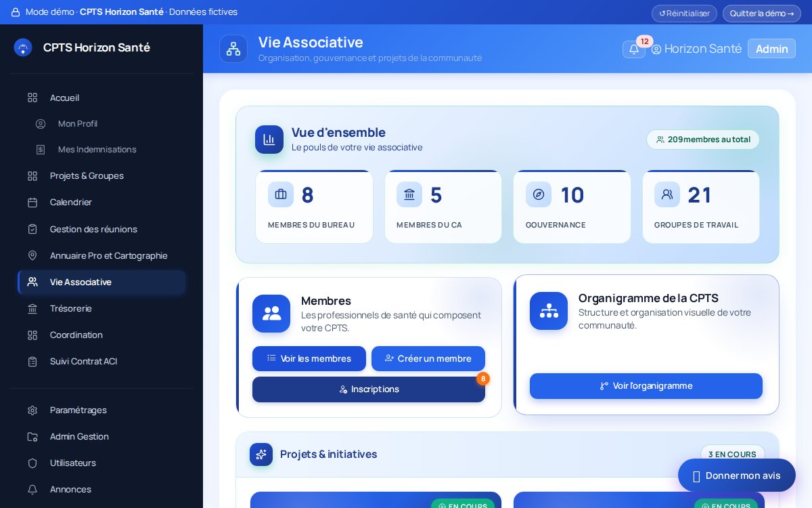Click the Vie Associative header network icon
812x508 pixels.
[x=233, y=49]
